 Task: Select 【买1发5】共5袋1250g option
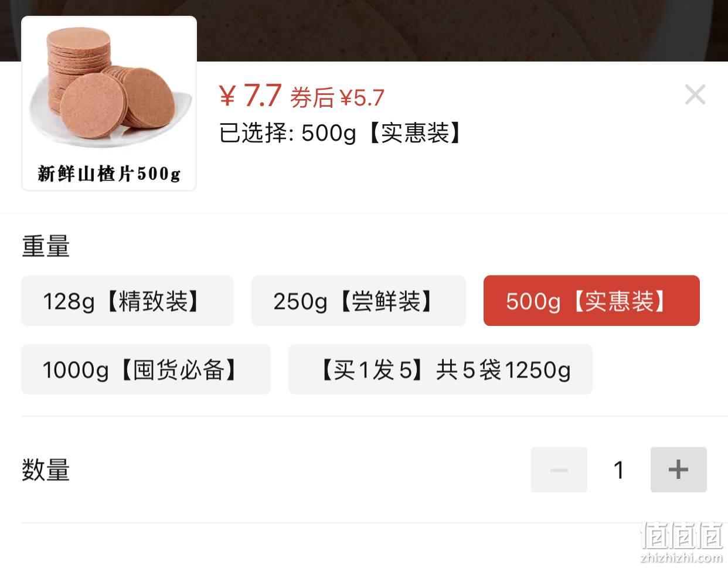[440, 369]
